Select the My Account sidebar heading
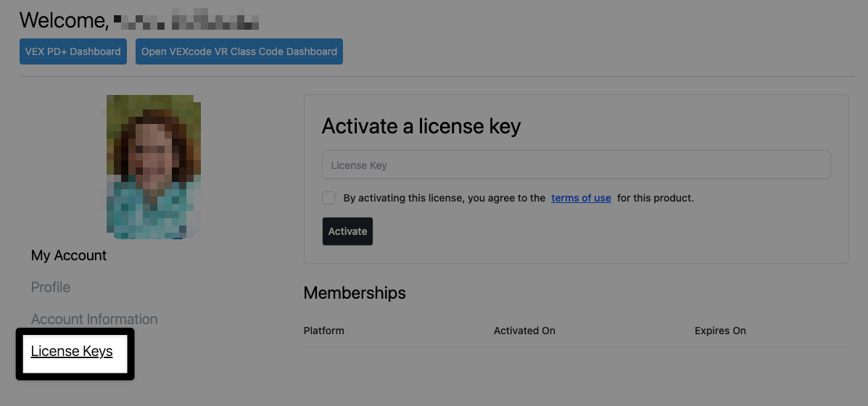The width and height of the screenshot is (868, 406). click(69, 255)
